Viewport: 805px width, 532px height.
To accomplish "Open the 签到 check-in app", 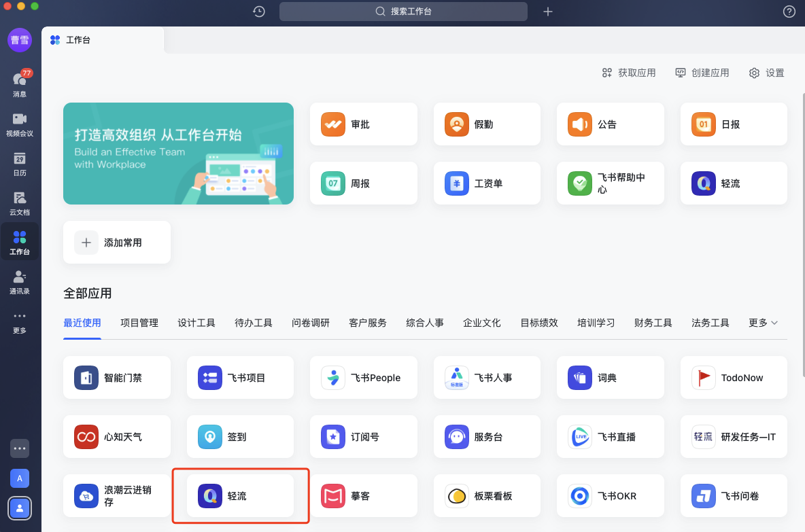I will pos(240,437).
